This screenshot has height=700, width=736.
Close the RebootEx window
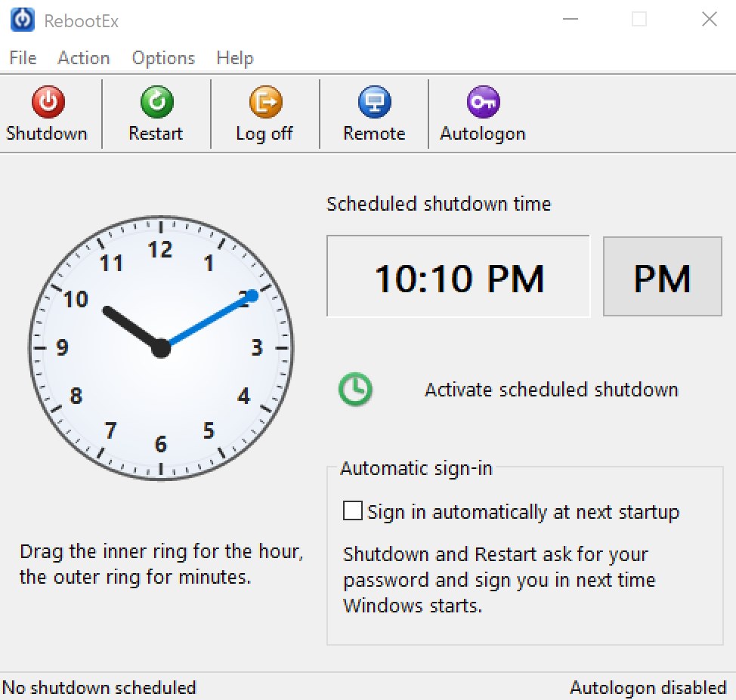tap(710, 19)
